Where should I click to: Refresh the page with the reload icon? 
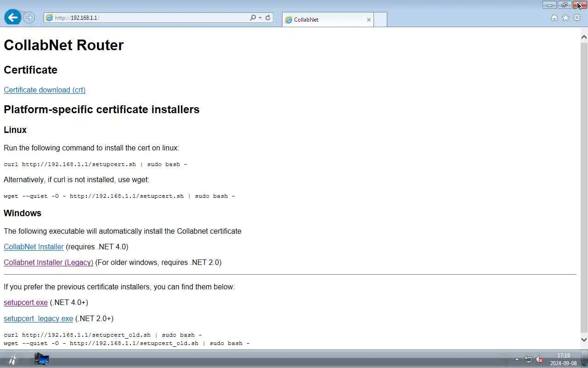point(268,17)
